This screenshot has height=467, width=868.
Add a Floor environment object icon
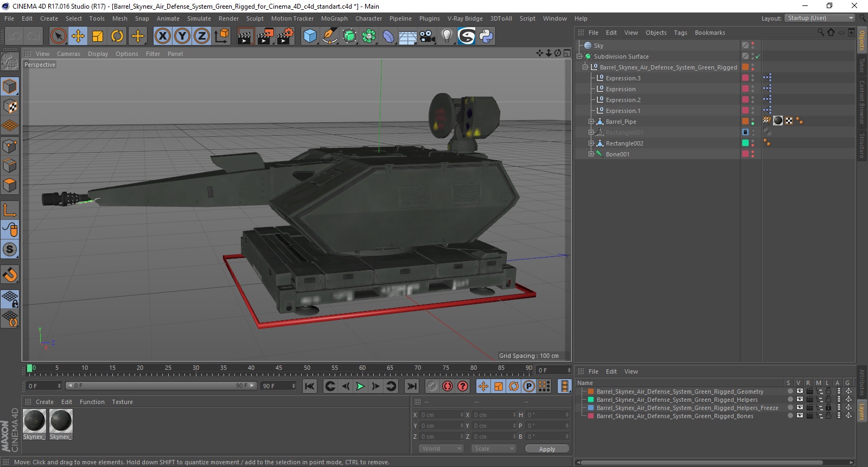408,36
